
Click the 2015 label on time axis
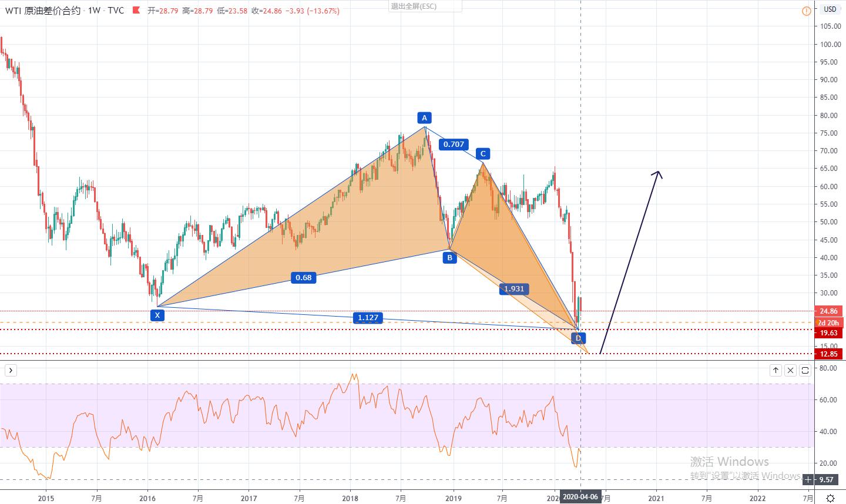pos(45,498)
